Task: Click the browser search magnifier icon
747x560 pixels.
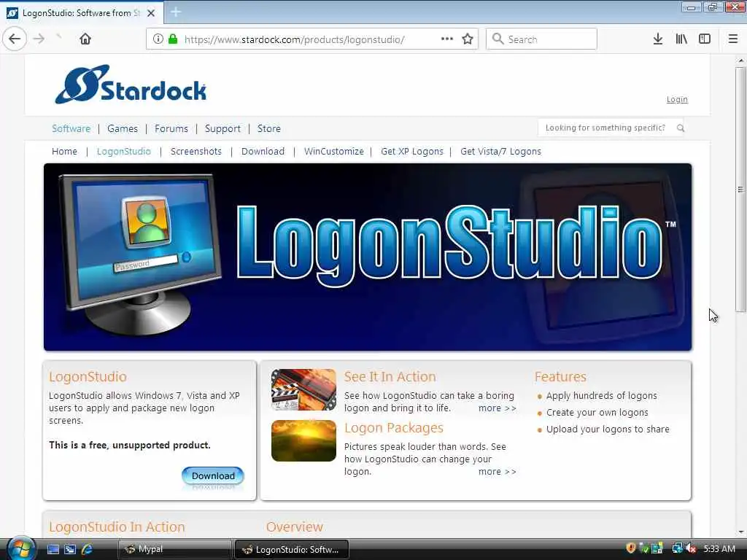Action: point(498,39)
